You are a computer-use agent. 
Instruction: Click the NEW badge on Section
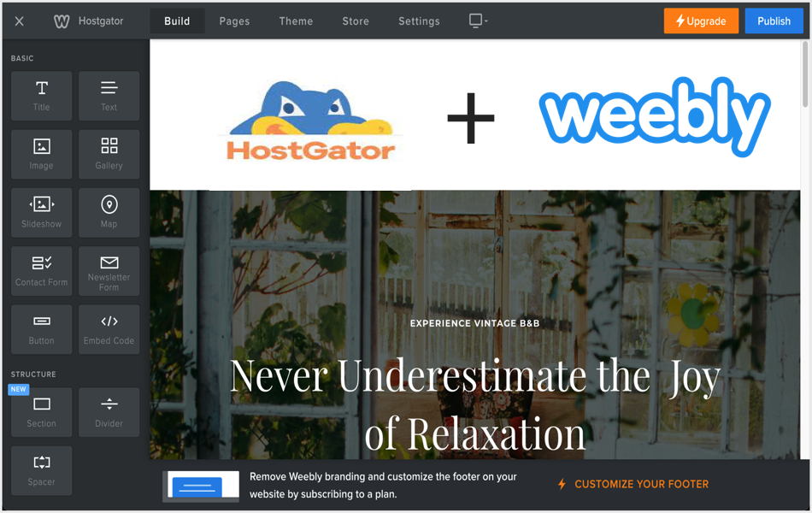click(x=19, y=389)
